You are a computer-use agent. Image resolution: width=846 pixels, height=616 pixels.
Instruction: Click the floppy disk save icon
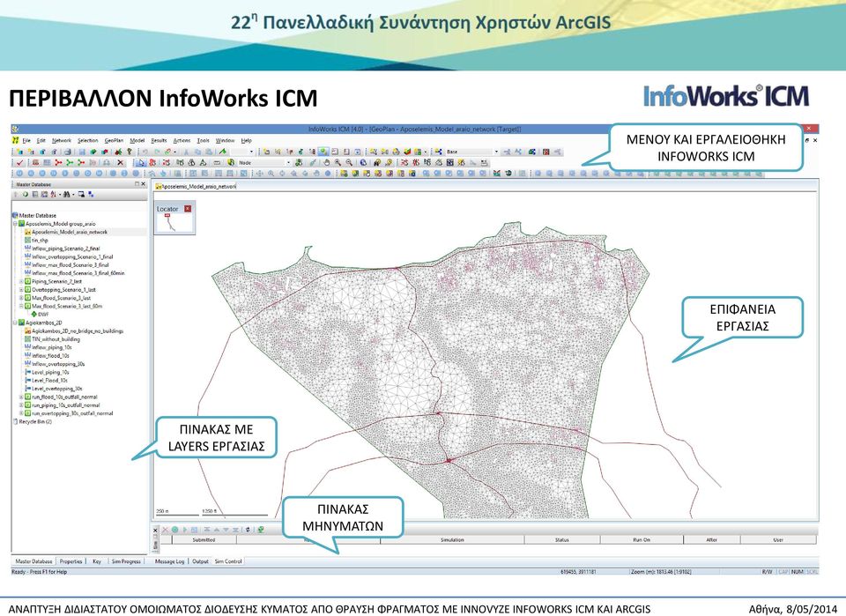[82, 152]
